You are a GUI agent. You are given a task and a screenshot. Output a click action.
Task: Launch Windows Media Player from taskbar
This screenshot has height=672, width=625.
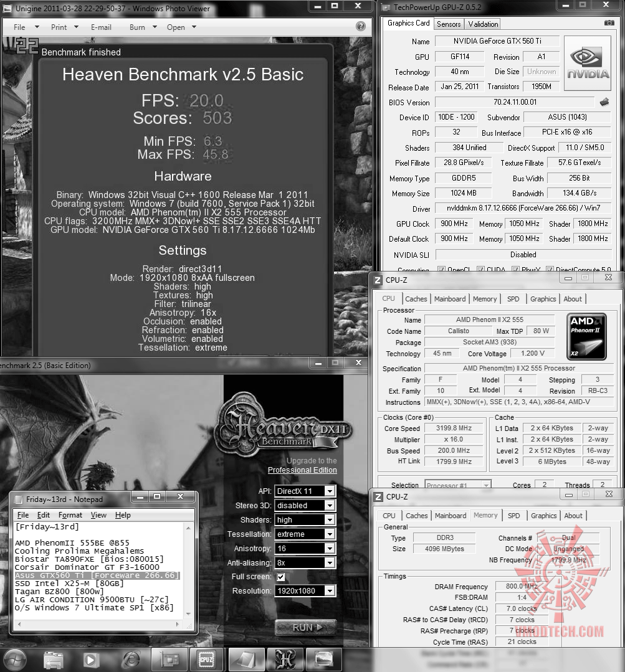click(90, 660)
